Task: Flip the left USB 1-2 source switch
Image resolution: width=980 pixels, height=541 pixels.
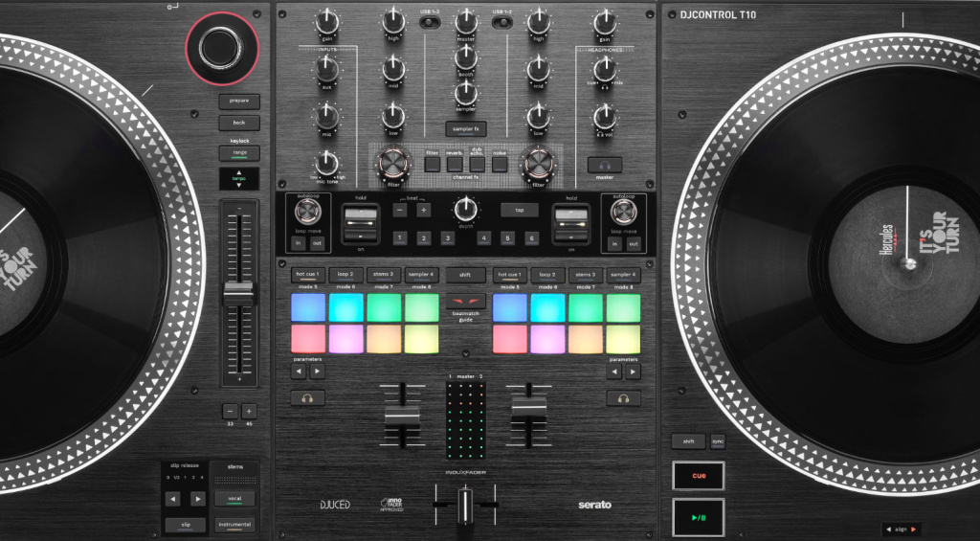Action: click(x=429, y=23)
